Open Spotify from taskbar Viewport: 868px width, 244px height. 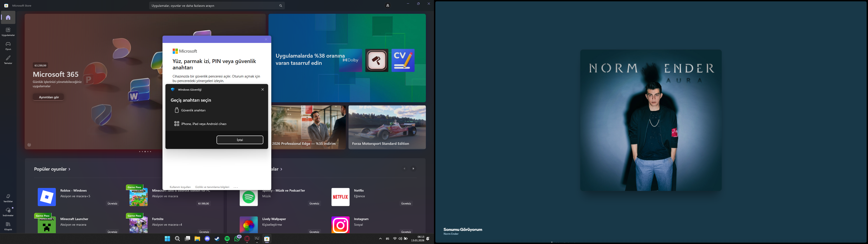pos(227,239)
